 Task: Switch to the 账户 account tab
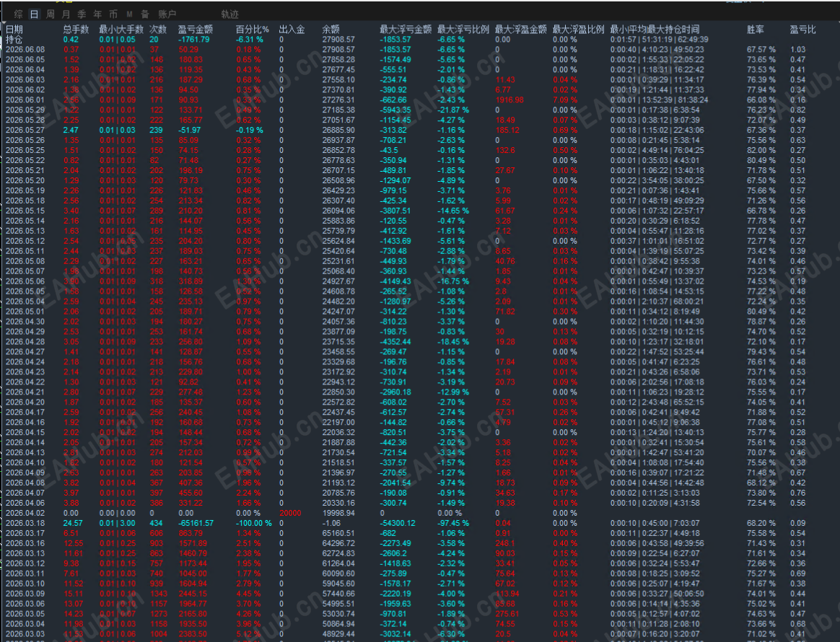(167, 14)
